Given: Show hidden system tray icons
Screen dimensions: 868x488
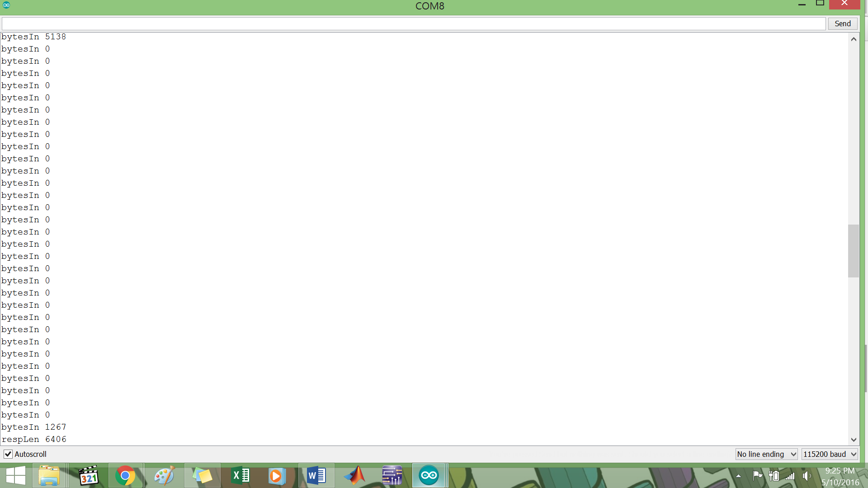Looking at the screenshot, I should [x=738, y=476].
